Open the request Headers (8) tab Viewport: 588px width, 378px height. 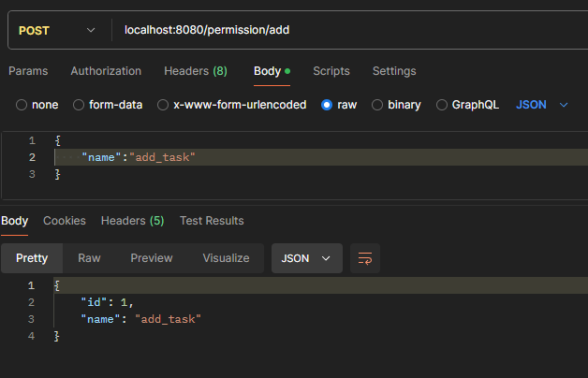[x=196, y=71]
